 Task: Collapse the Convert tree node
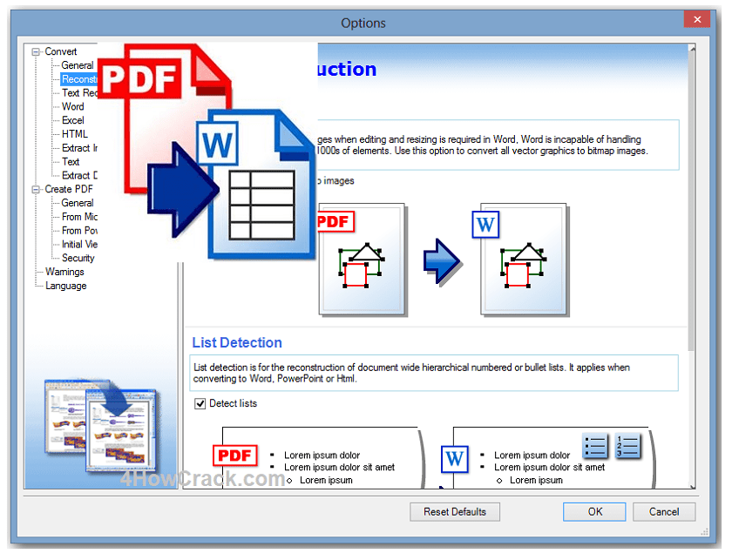click(x=36, y=51)
